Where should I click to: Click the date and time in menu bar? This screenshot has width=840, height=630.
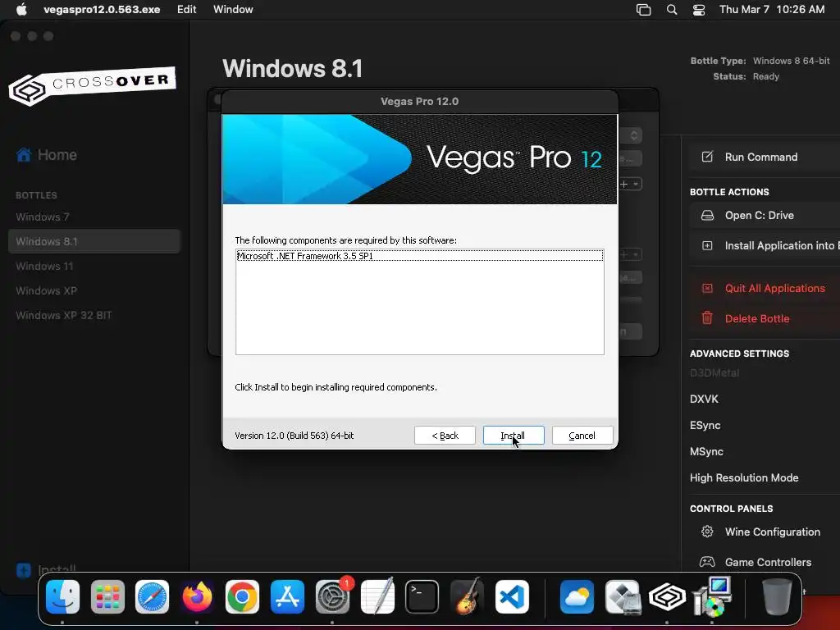772,9
